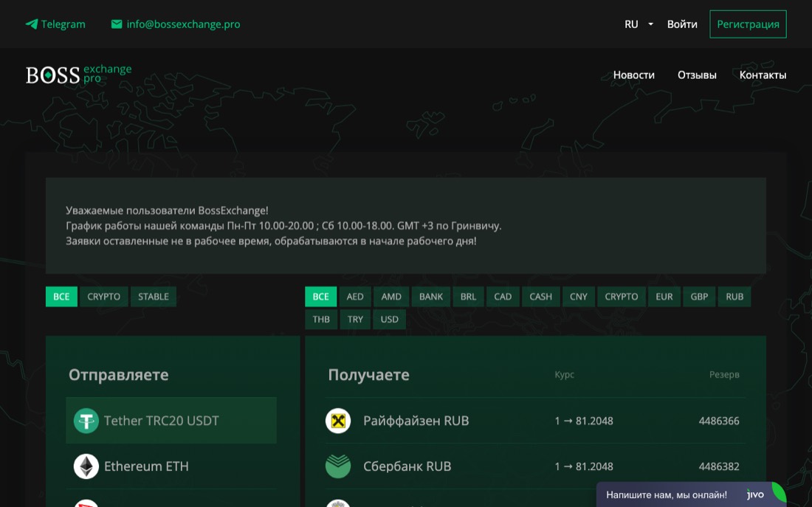Filter receiving currencies by CAD
This screenshot has height=507, width=812.
[x=502, y=297]
